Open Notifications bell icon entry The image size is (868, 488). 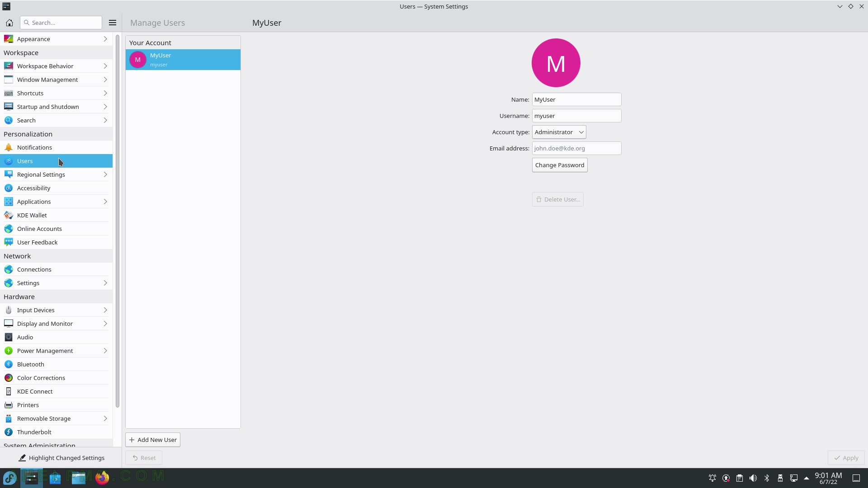(x=9, y=147)
